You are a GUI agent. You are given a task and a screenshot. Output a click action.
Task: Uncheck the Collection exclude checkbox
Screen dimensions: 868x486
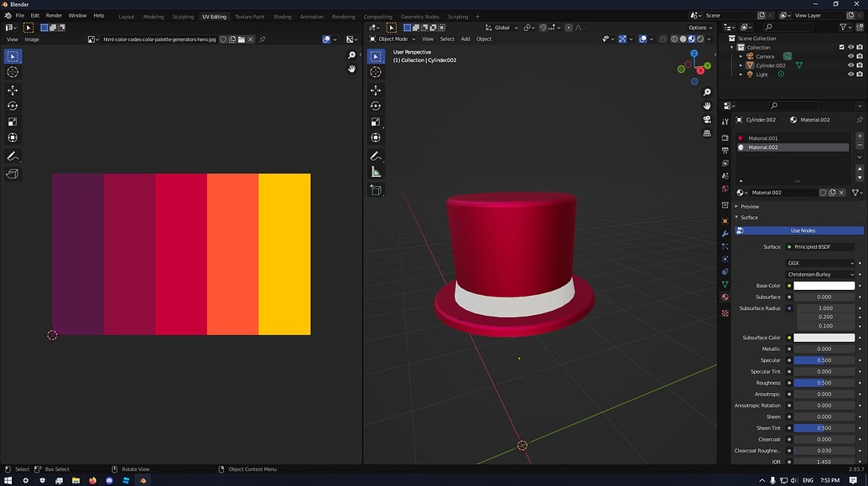[842, 48]
